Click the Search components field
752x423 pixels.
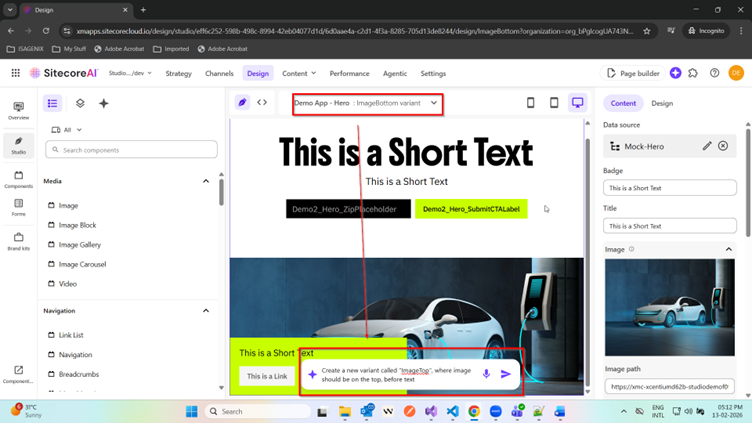pyautogui.click(x=131, y=150)
